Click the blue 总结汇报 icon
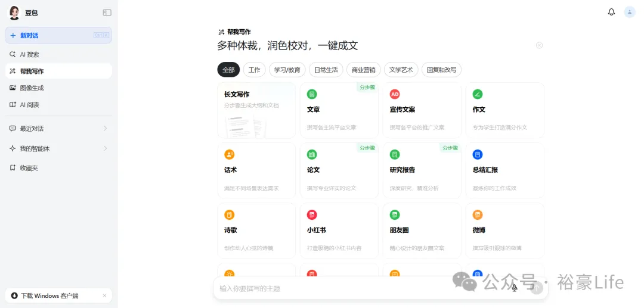This screenshot has width=644, height=308. 478,155
